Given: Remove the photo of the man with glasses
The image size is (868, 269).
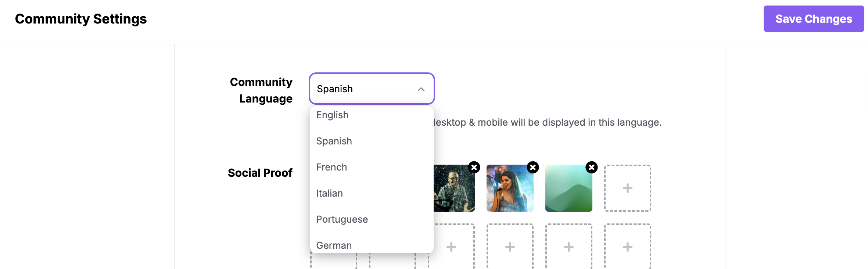Looking at the screenshot, I should [474, 168].
